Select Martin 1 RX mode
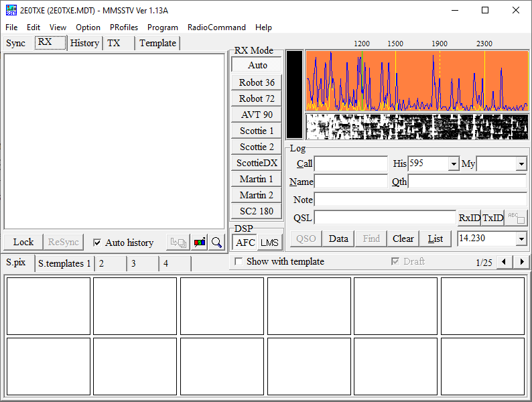The width and height of the screenshot is (532, 402). tap(257, 179)
